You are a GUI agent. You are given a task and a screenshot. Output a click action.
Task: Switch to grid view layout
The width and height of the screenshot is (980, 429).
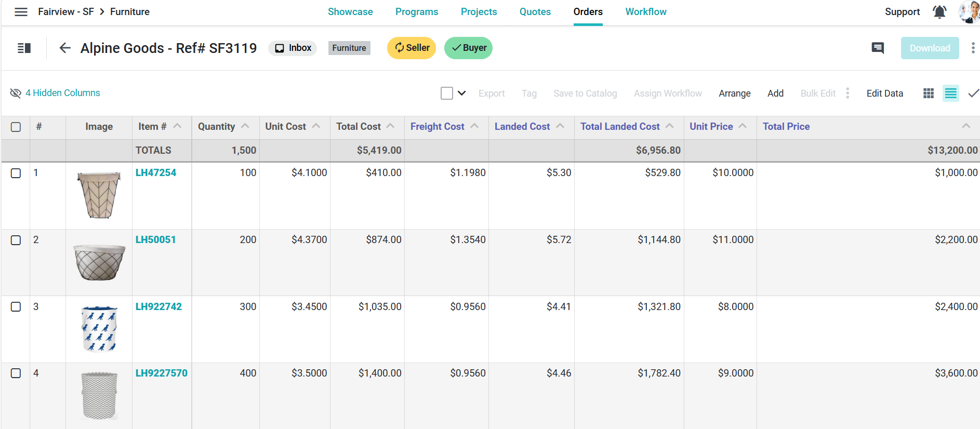point(929,93)
